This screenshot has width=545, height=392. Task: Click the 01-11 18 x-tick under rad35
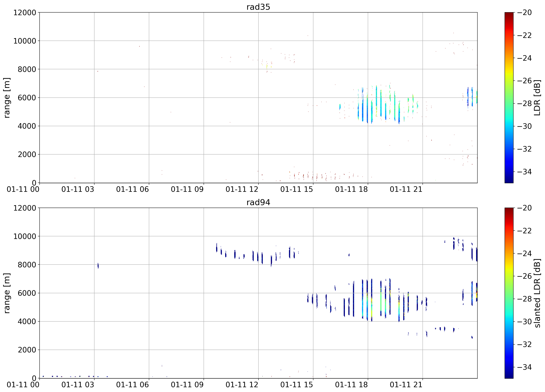(x=351, y=189)
